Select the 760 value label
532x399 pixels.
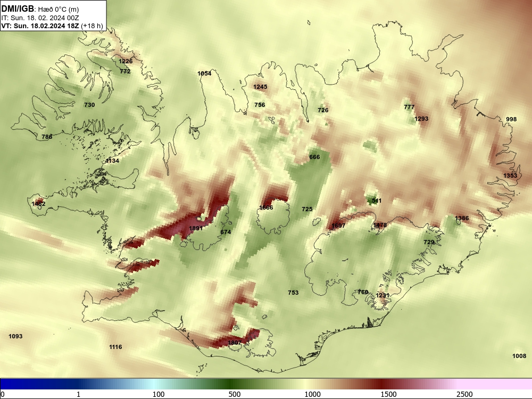pos(363,292)
